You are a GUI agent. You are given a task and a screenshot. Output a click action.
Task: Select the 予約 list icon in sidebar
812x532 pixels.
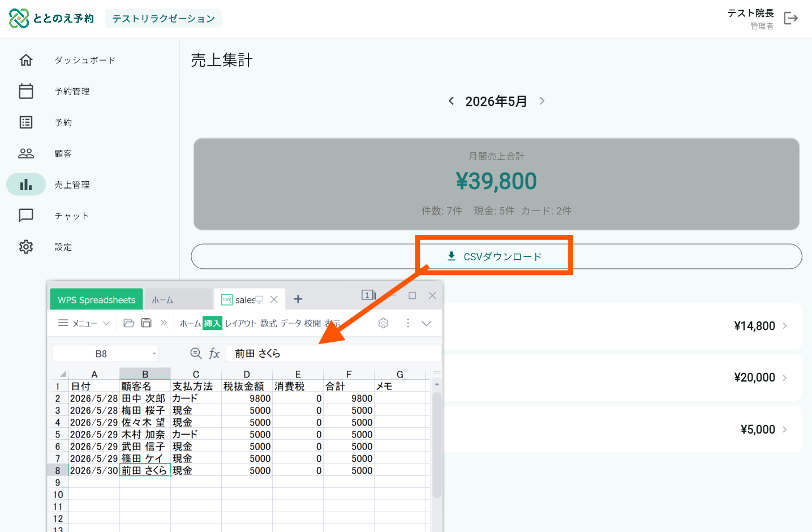click(x=26, y=122)
